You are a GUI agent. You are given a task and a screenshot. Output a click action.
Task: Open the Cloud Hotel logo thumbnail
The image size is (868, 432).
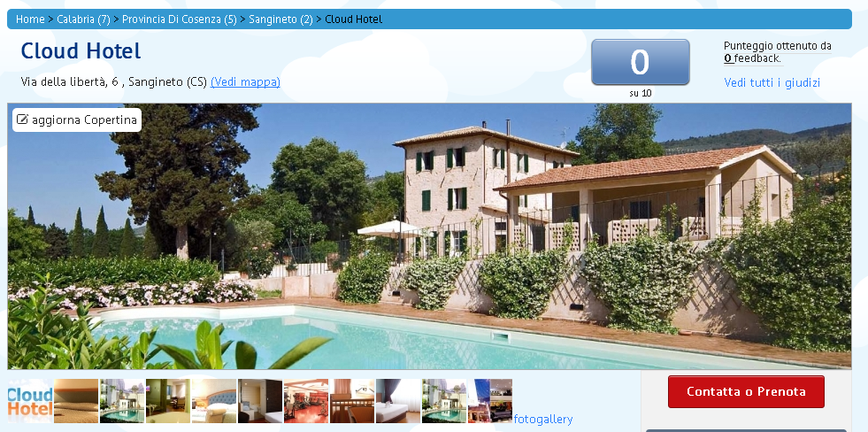(30, 401)
